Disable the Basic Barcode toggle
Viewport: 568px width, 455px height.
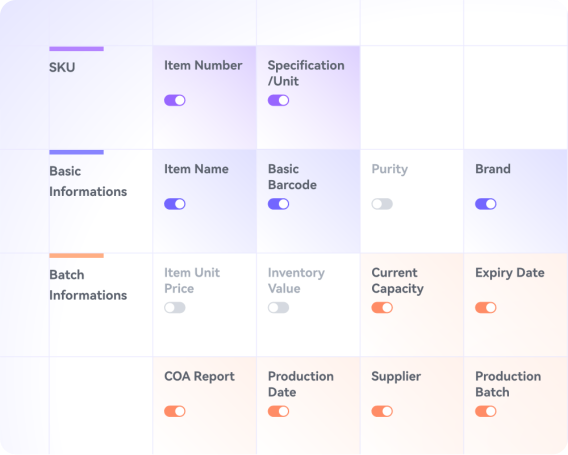click(x=278, y=204)
